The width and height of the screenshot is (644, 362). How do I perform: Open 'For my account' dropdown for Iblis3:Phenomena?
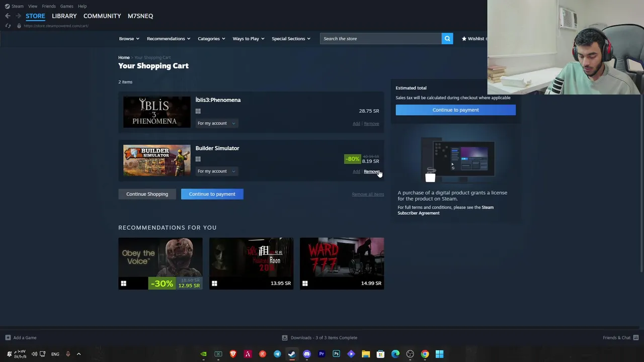pos(216,123)
